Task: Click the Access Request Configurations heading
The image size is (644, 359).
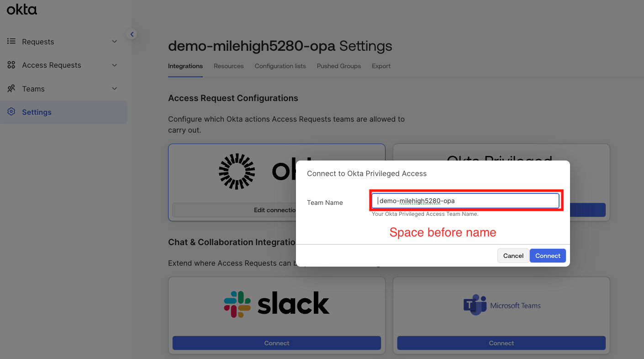Action: tap(233, 98)
